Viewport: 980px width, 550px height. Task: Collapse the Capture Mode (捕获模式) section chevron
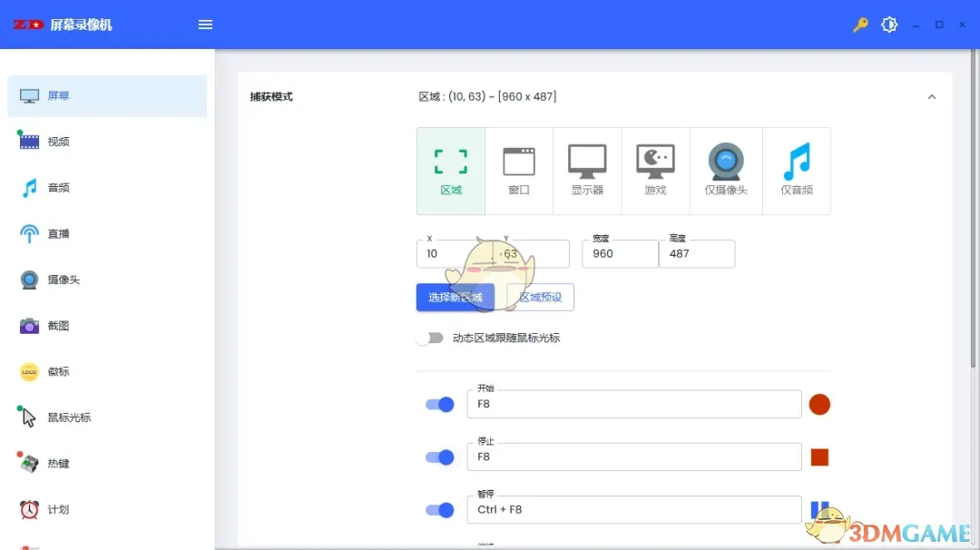(931, 97)
